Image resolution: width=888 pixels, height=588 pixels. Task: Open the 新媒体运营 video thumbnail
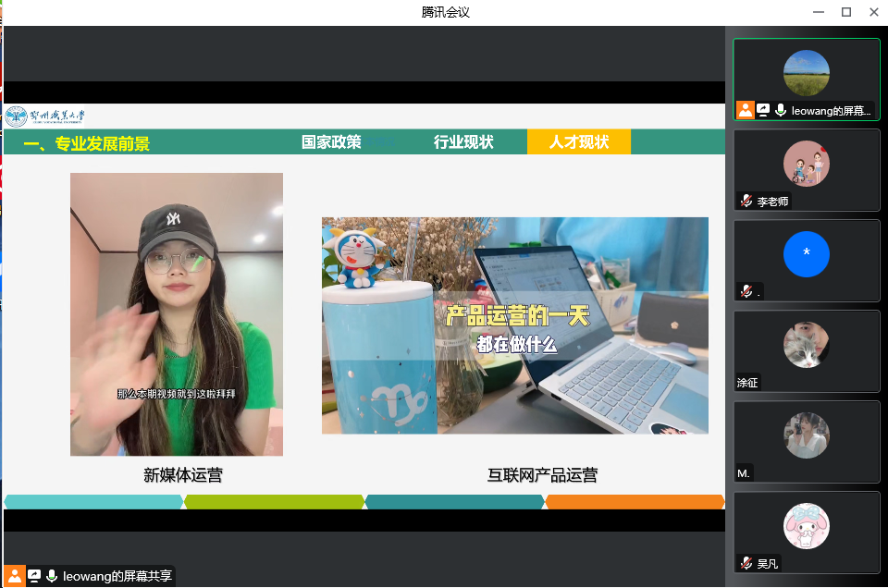click(177, 314)
